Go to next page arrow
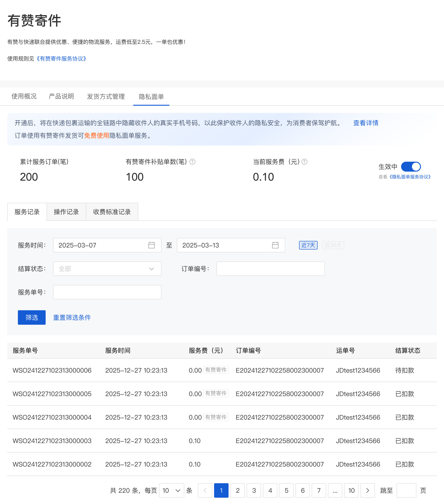Image resolution: width=444 pixels, height=504 pixels. coord(367,490)
